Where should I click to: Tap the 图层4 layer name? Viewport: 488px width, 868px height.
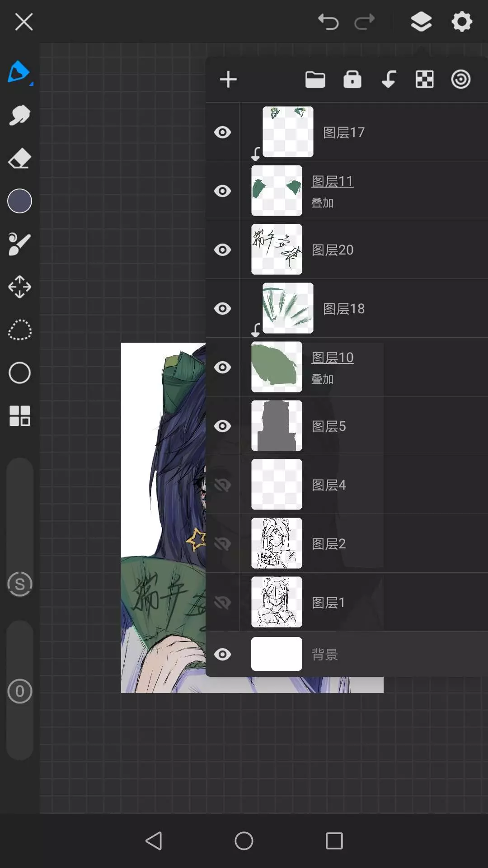click(329, 485)
